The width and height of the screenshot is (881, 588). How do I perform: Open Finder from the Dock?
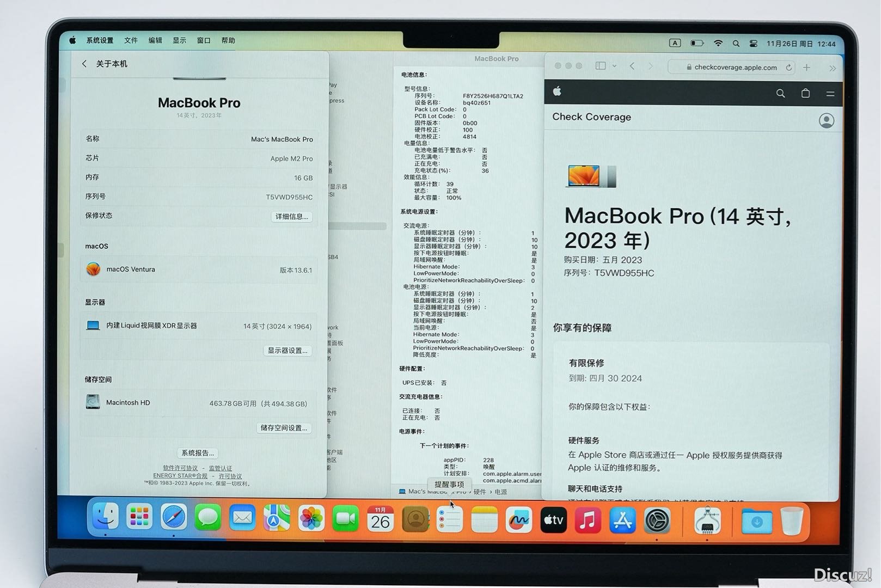[105, 517]
